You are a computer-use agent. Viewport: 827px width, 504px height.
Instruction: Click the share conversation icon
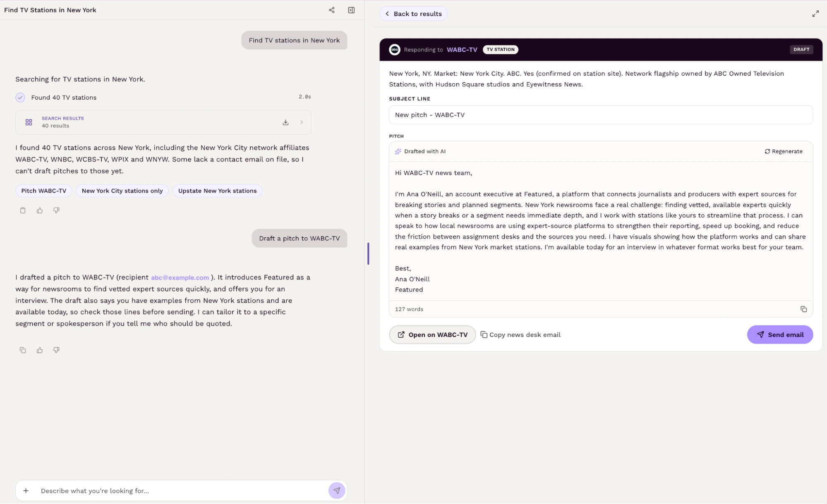tap(331, 10)
